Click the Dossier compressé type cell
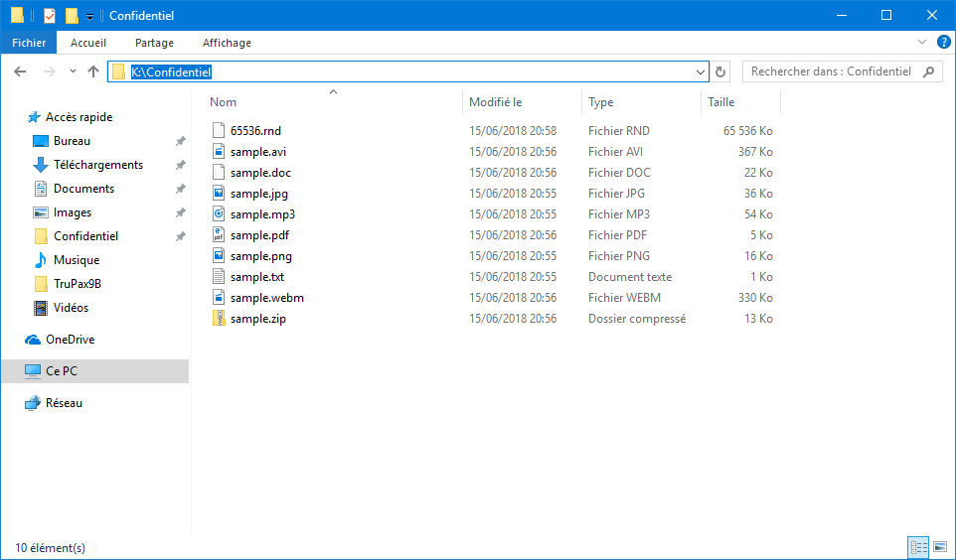 point(637,318)
